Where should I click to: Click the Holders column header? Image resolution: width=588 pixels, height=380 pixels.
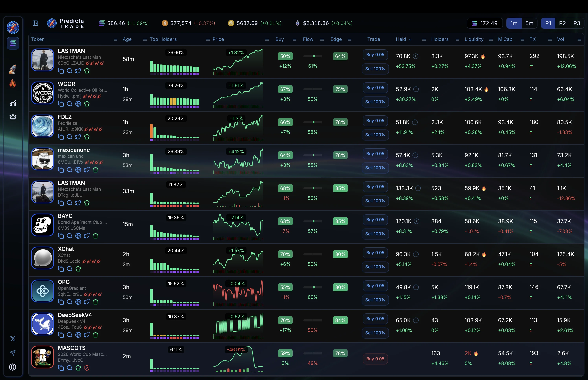click(440, 39)
